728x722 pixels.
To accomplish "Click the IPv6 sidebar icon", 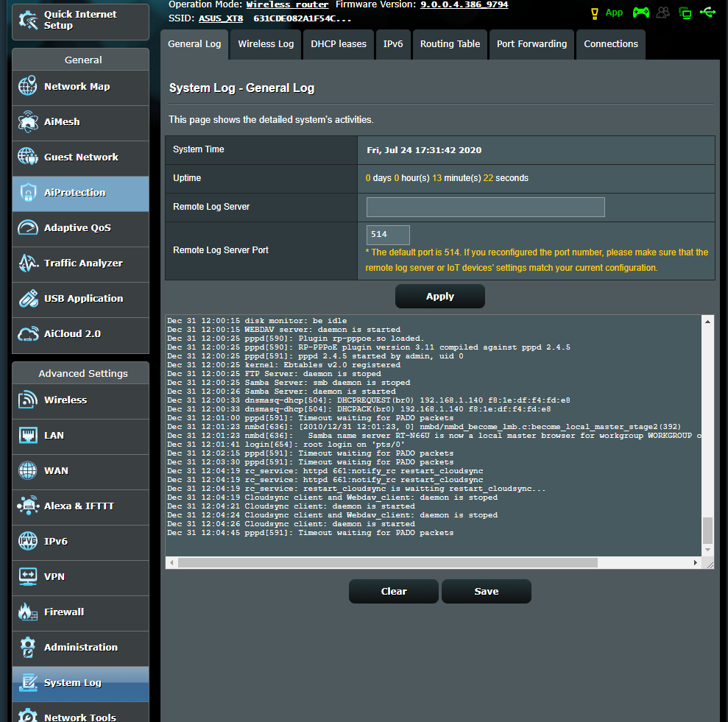I will [28, 541].
